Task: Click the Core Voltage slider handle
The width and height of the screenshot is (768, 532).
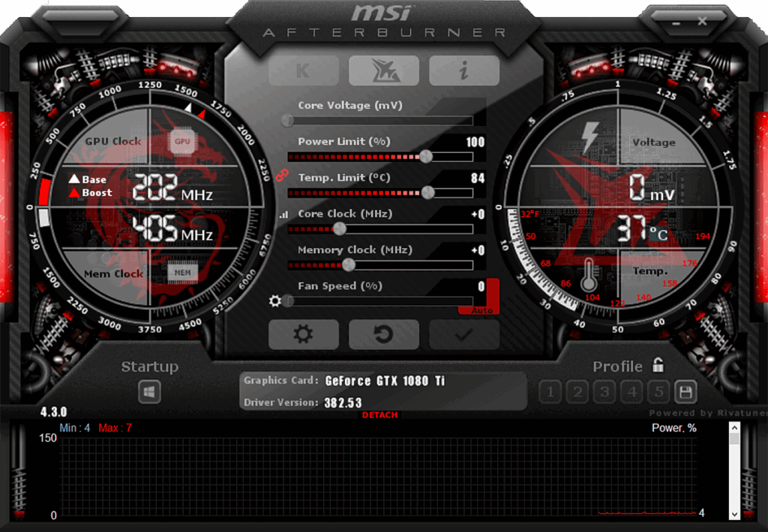Action: [x=287, y=121]
